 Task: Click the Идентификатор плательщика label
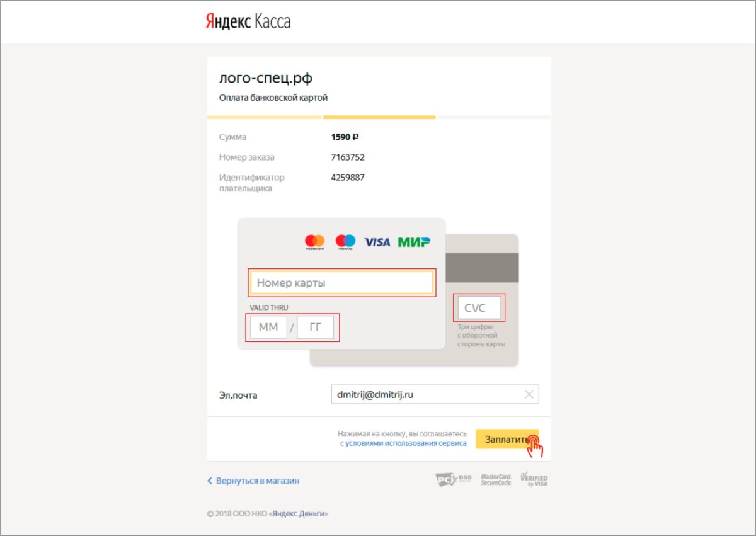click(252, 183)
